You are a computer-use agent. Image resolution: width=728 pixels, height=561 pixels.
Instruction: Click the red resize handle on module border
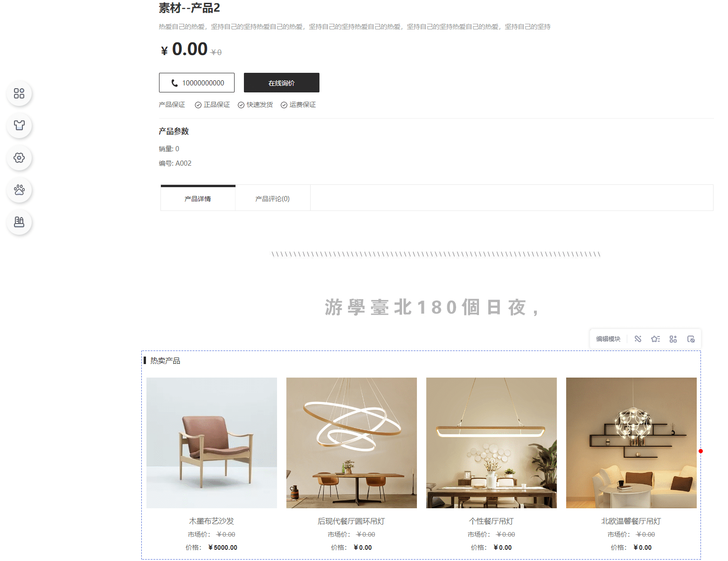coord(700,451)
